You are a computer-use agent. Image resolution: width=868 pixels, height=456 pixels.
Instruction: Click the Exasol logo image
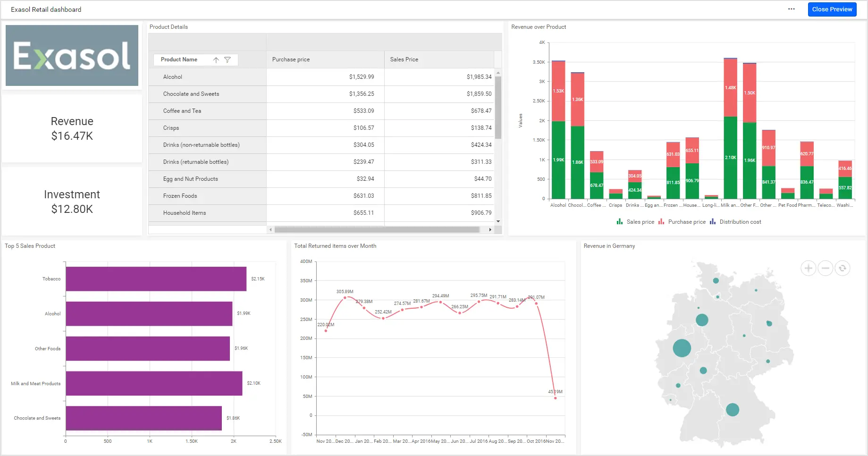click(x=72, y=55)
